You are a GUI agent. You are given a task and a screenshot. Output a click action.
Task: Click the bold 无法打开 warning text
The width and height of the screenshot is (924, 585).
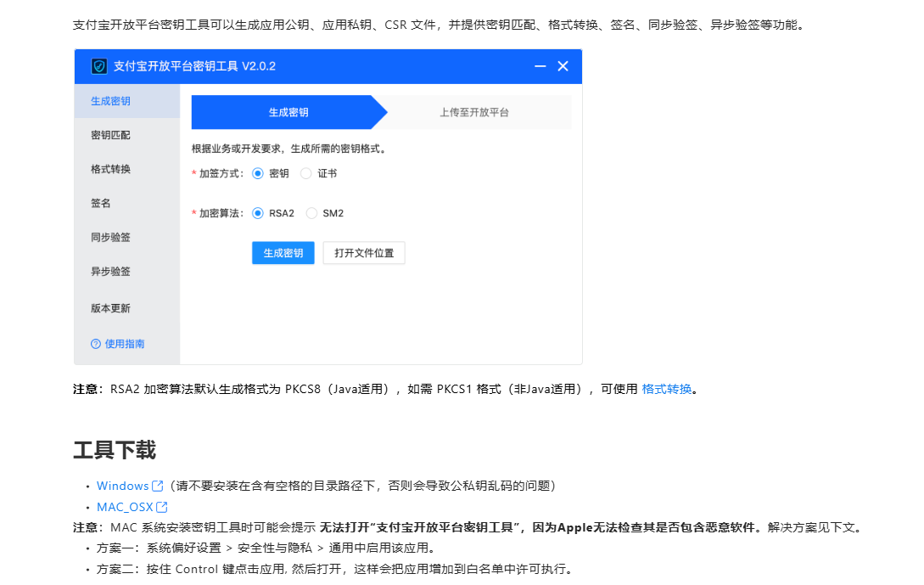tap(537, 527)
